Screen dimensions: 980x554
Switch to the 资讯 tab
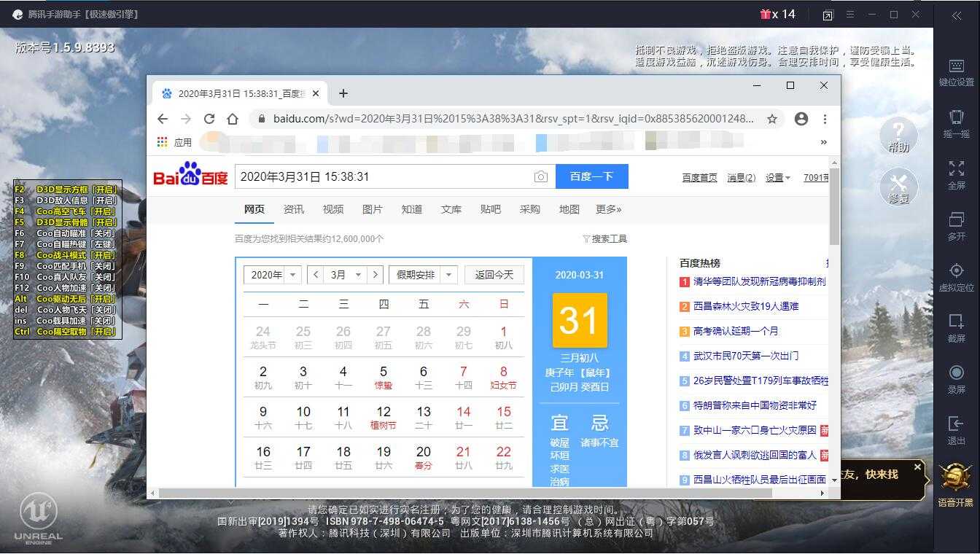coord(294,209)
